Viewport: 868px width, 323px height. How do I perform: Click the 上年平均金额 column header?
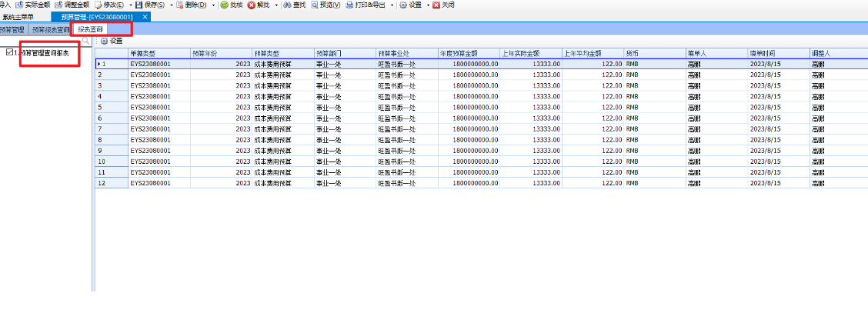tap(593, 54)
